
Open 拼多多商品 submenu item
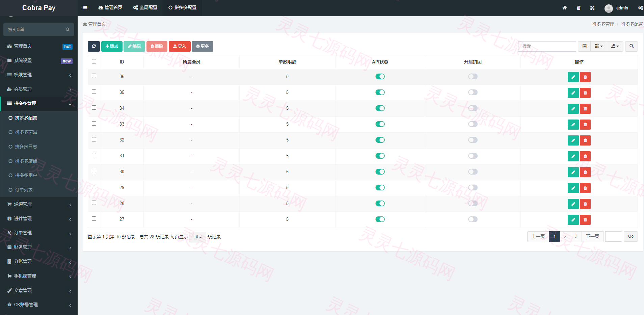tap(39, 132)
